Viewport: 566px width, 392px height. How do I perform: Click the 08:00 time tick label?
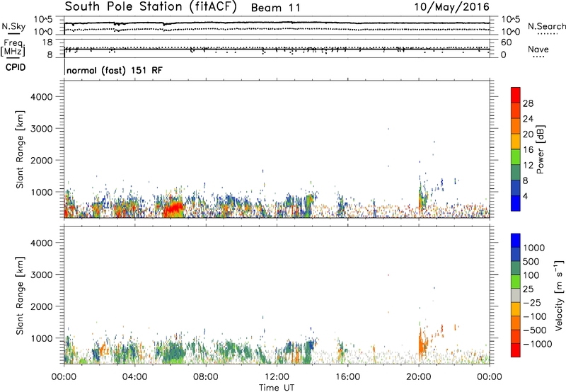pos(206,377)
